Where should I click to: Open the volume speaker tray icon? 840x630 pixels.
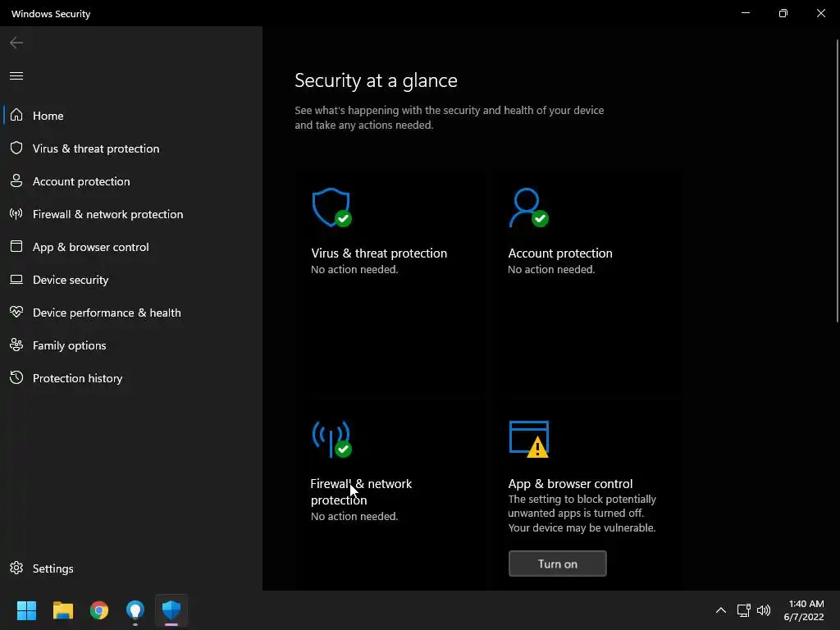click(764, 610)
